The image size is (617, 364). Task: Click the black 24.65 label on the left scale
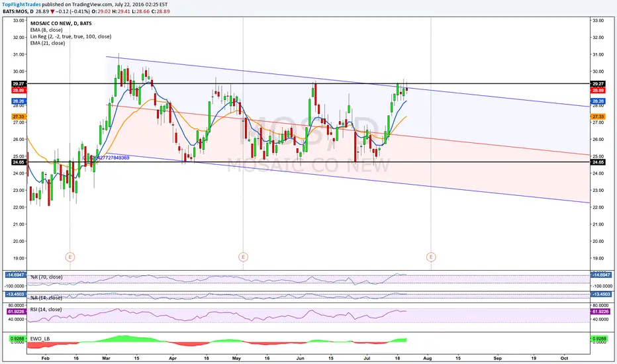pos(19,162)
